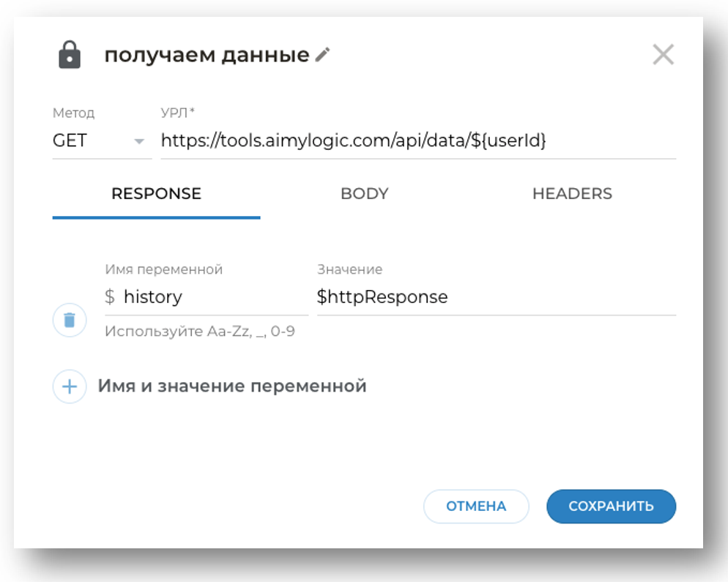
Task: Click the Значение field with $httpResponse
Action: pos(495,297)
